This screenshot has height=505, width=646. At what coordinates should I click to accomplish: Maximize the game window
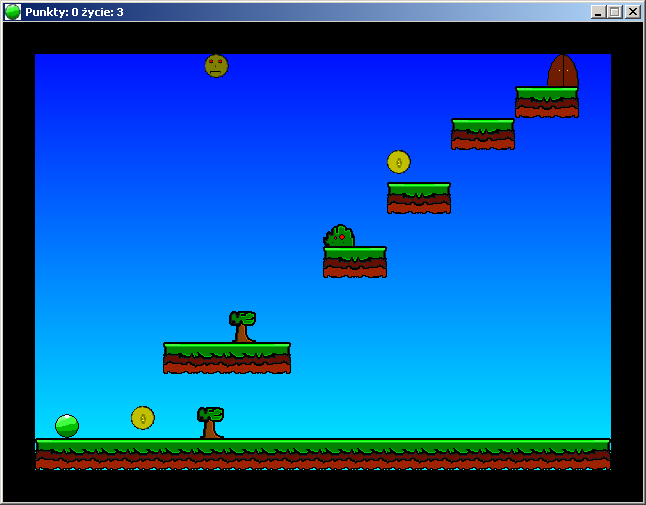tap(614, 12)
